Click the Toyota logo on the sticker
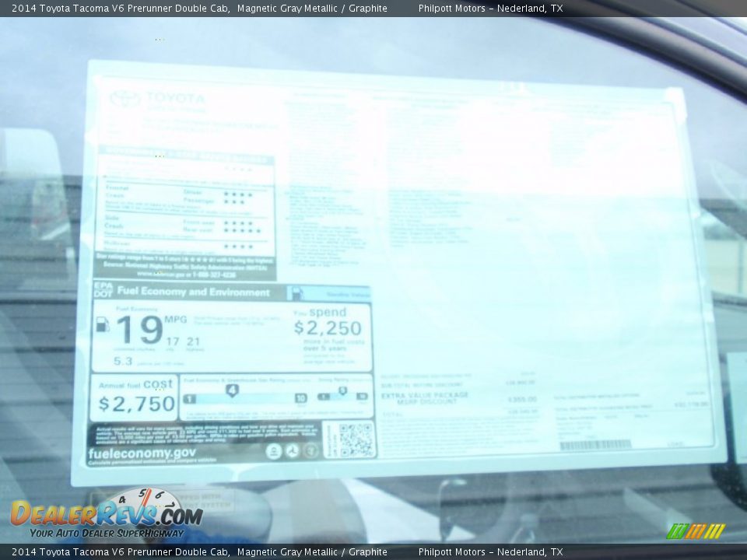The height and width of the screenshot is (560, 747). tap(124, 99)
